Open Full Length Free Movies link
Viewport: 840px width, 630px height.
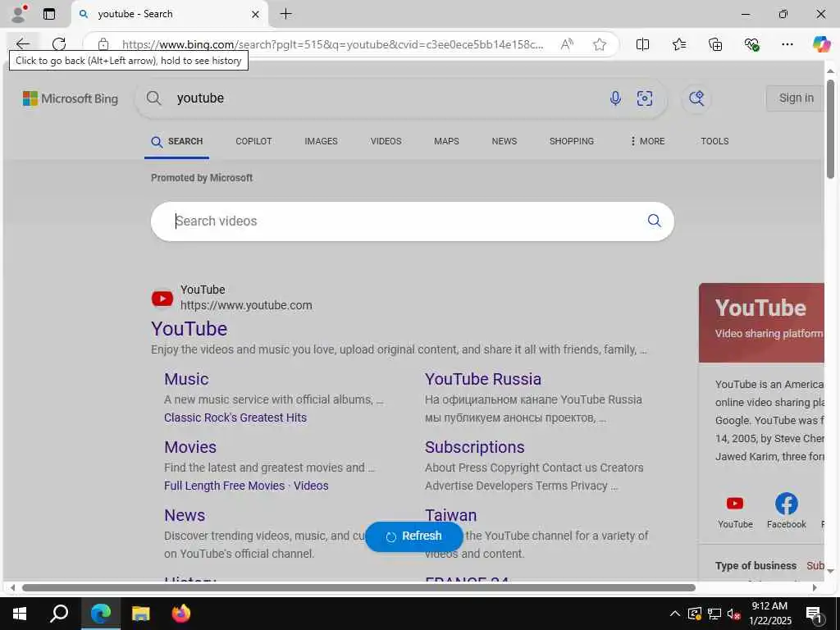pyautogui.click(x=224, y=486)
